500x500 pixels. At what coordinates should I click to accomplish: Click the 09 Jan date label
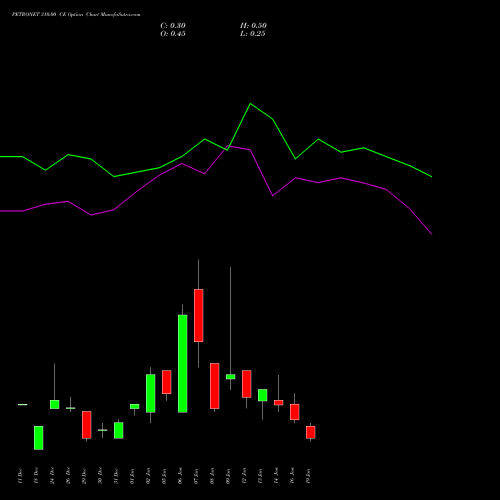[x=228, y=476]
